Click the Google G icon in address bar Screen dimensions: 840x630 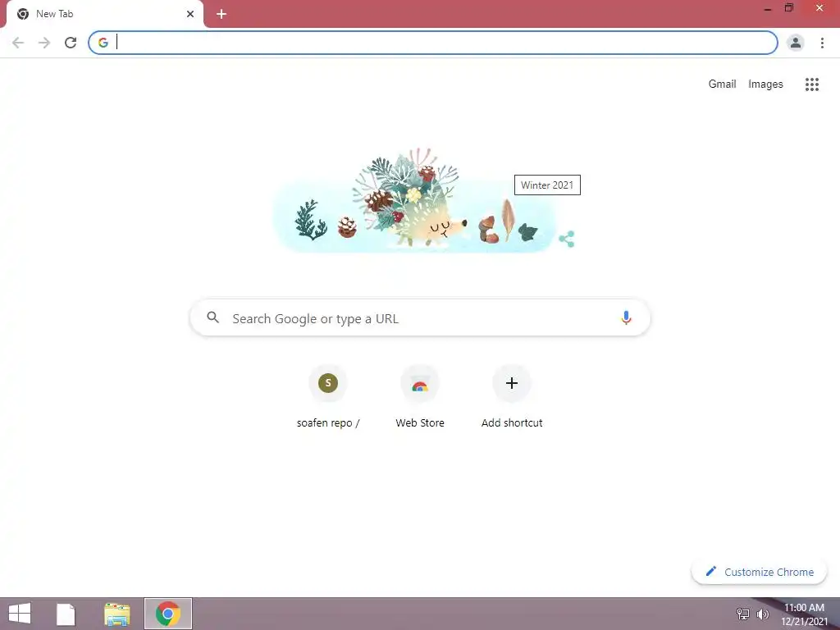pyautogui.click(x=103, y=43)
